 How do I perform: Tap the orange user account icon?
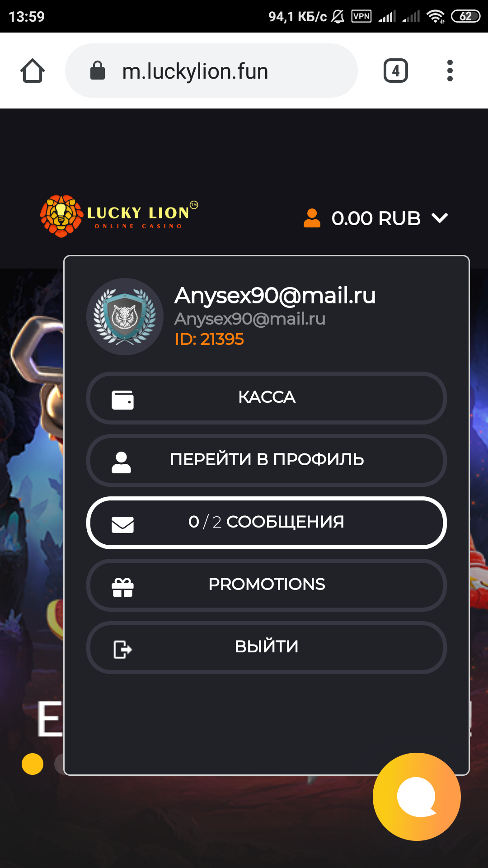[312, 218]
